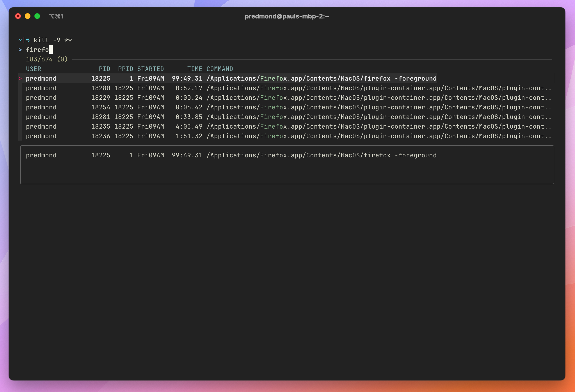Select the process row with PID 18236

(289, 136)
